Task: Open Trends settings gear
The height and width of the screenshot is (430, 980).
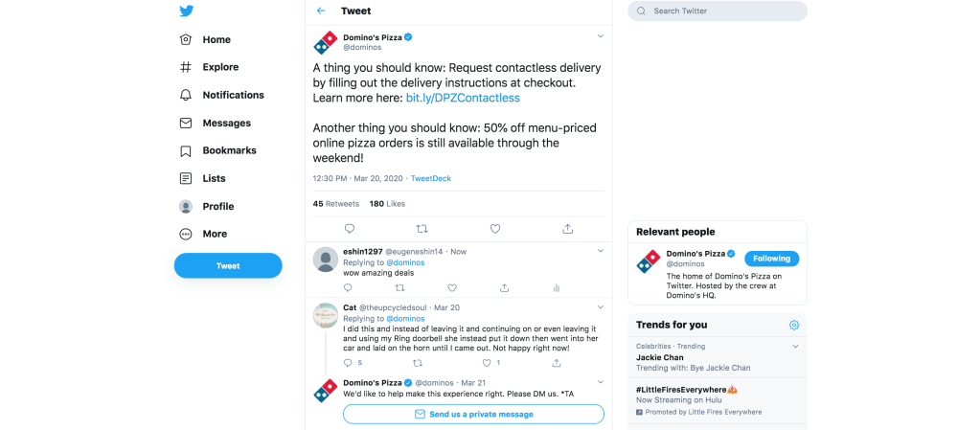Action: click(794, 325)
